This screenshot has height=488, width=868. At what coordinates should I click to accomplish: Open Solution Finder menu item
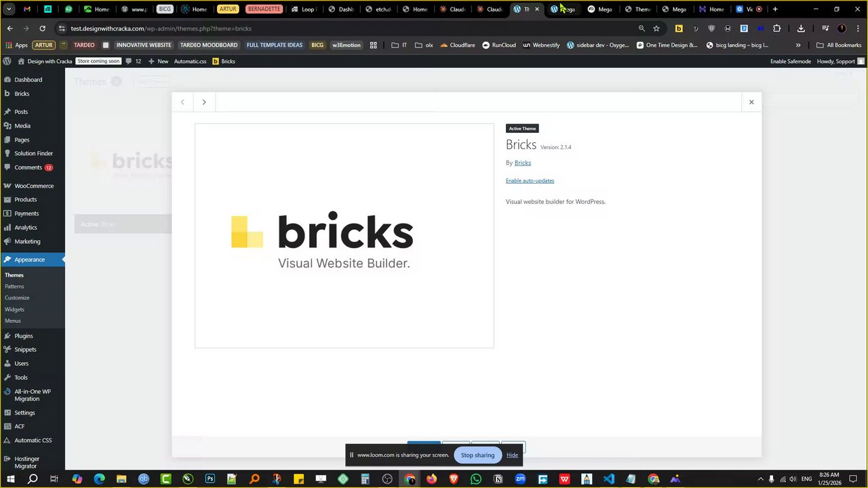[33, 153]
